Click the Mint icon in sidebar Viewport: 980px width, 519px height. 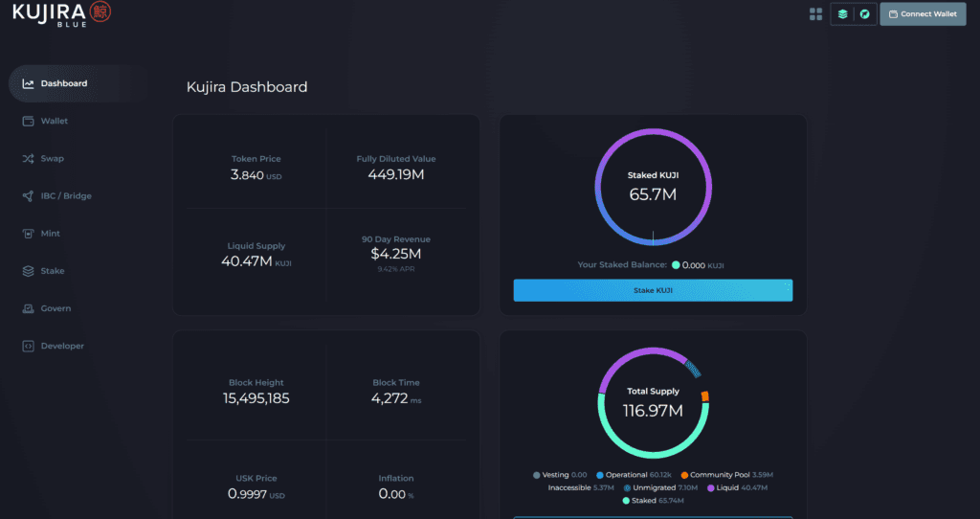(28, 234)
